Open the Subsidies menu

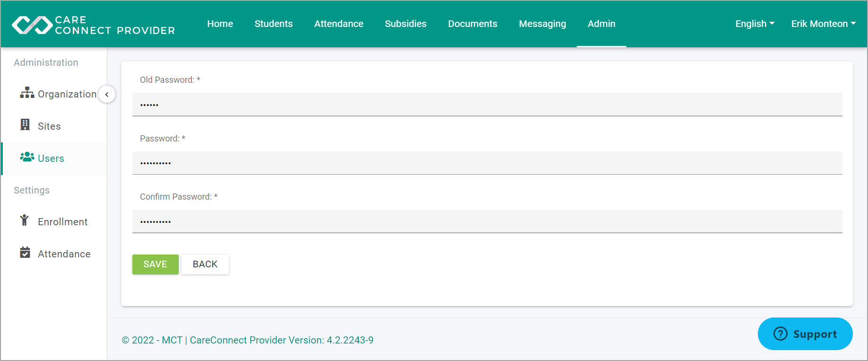[406, 24]
